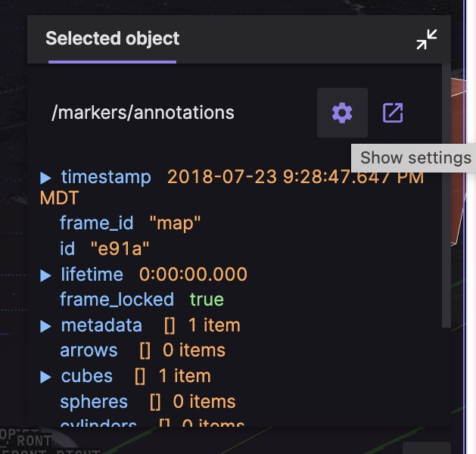476x454 pixels.
Task: Click the Show settings gear icon
Action: pyautogui.click(x=342, y=113)
